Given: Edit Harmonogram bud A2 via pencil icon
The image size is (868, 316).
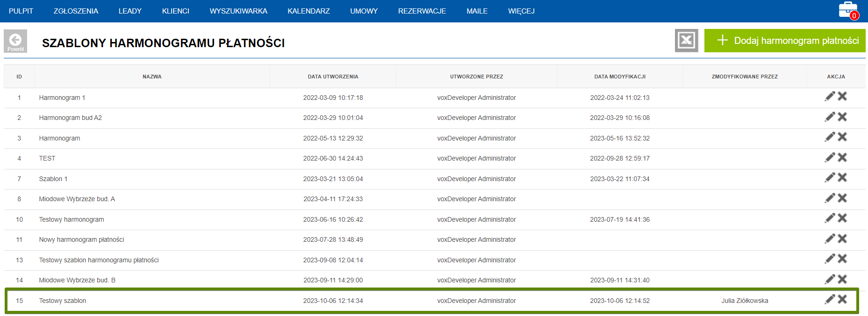Looking at the screenshot, I should pos(830,117).
